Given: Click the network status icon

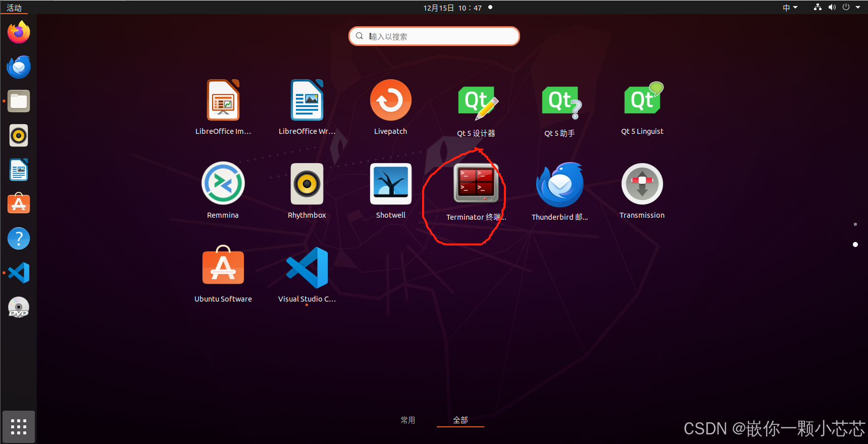Looking at the screenshot, I should tap(818, 8).
